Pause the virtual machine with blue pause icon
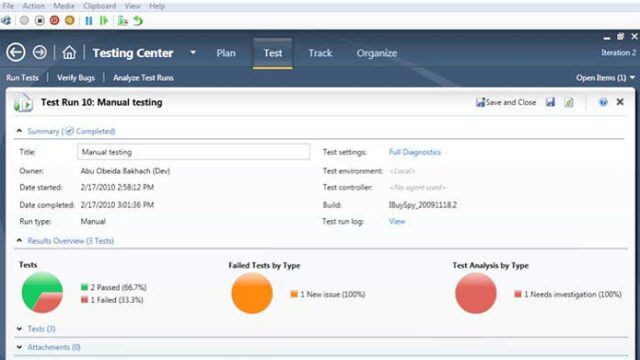640x360 pixels. pos(89,21)
